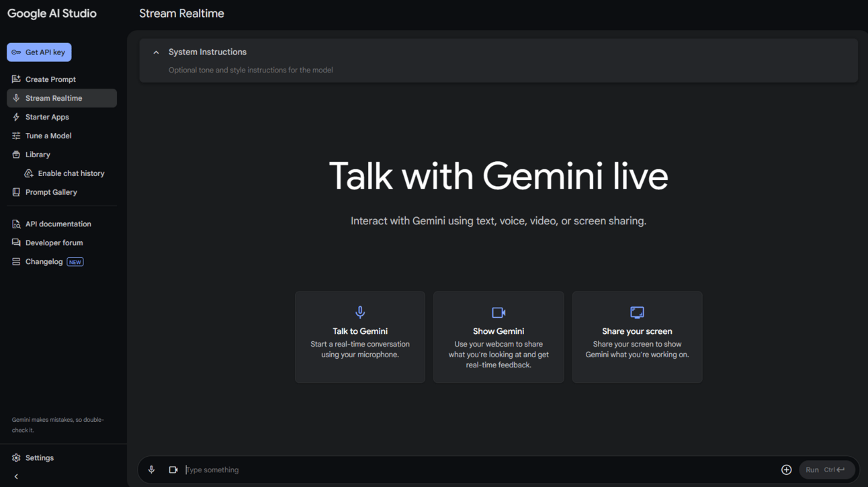Click the Stream Realtime page title
The image size is (868, 487).
tap(181, 13)
